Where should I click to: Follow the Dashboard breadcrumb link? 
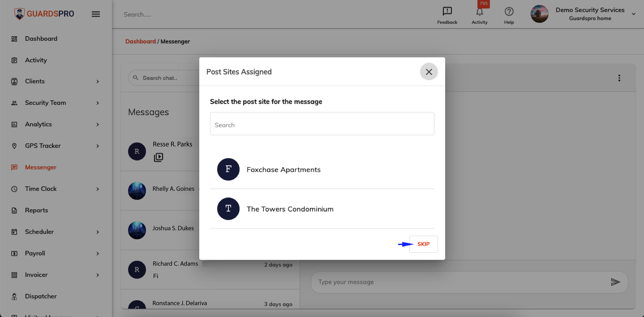click(x=140, y=41)
